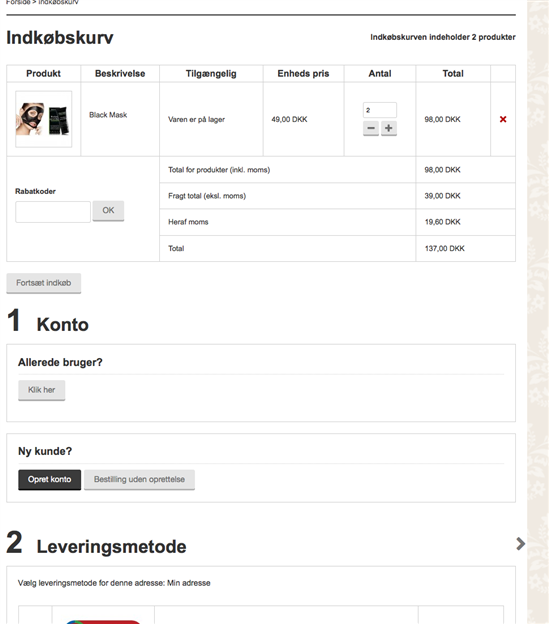Increase the quantity with the plus button

[389, 128]
